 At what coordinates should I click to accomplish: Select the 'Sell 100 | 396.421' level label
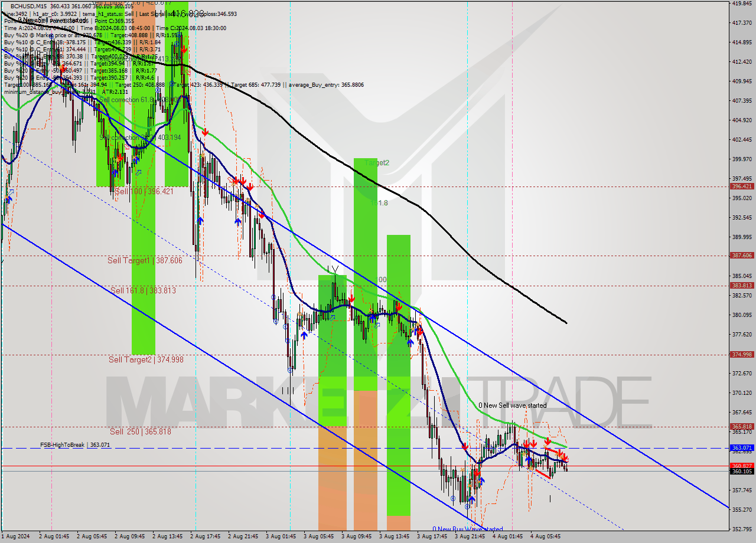pyautogui.click(x=144, y=191)
